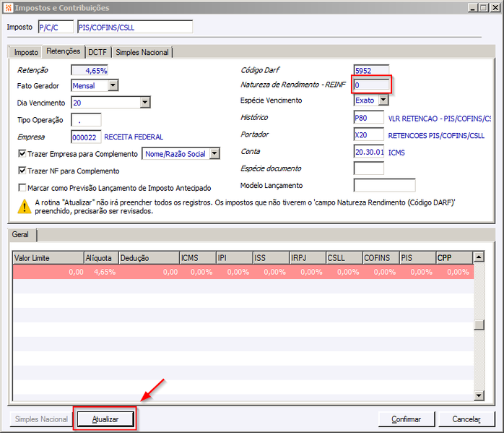Image resolution: width=504 pixels, height=433 pixels.
Task: Click the Dedução column header
Action: point(149,258)
